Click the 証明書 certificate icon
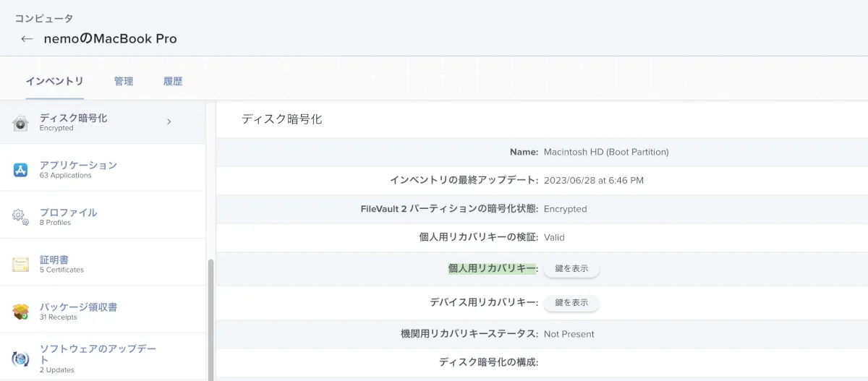This screenshot has width=868, height=381. (20, 265)
